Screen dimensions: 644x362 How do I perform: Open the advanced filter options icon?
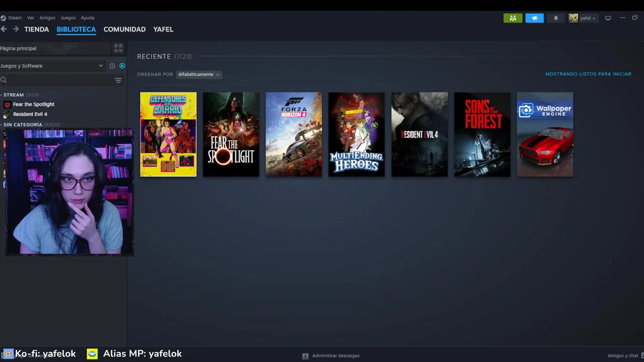point(118,80)
